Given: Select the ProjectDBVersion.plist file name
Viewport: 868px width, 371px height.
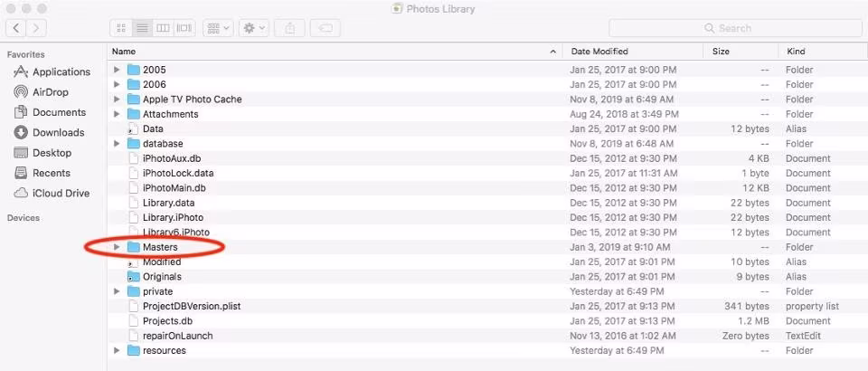Looking at the screenshot, I should [192, 306].
